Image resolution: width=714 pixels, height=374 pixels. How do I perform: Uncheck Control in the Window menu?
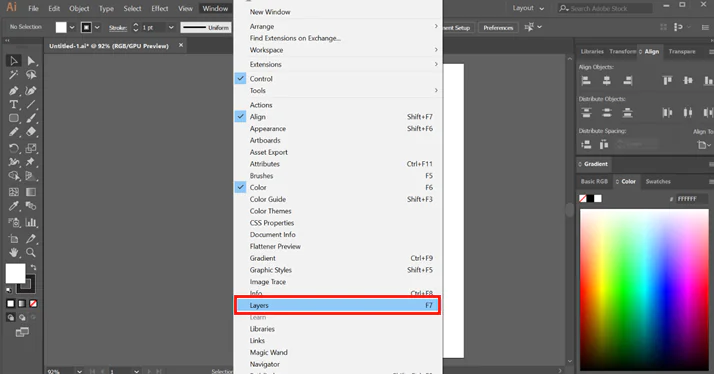tap(261, 78)
